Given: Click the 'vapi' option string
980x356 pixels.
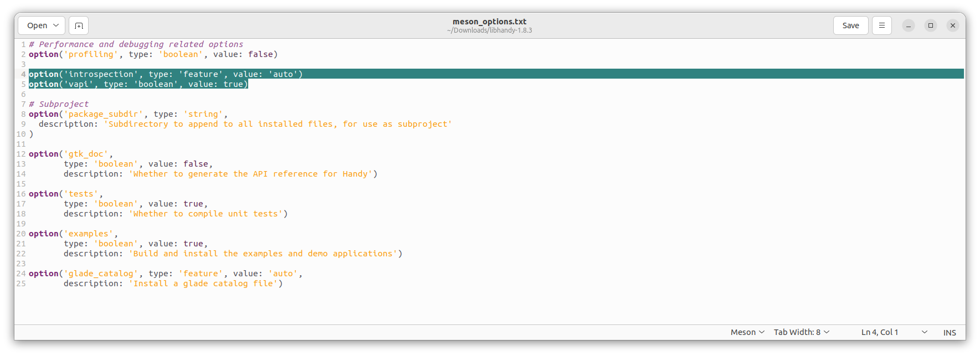Looking at the screenshot, I should 79,84.
